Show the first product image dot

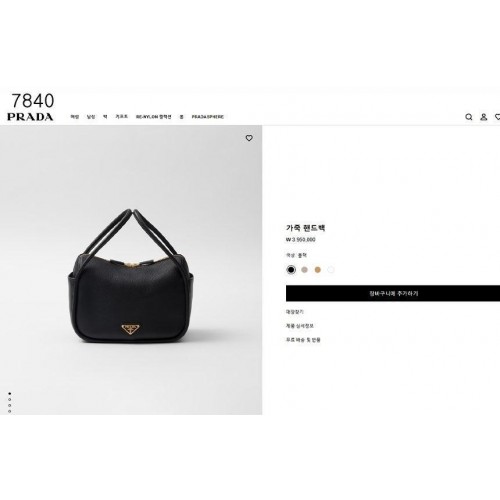click(10, 394)
